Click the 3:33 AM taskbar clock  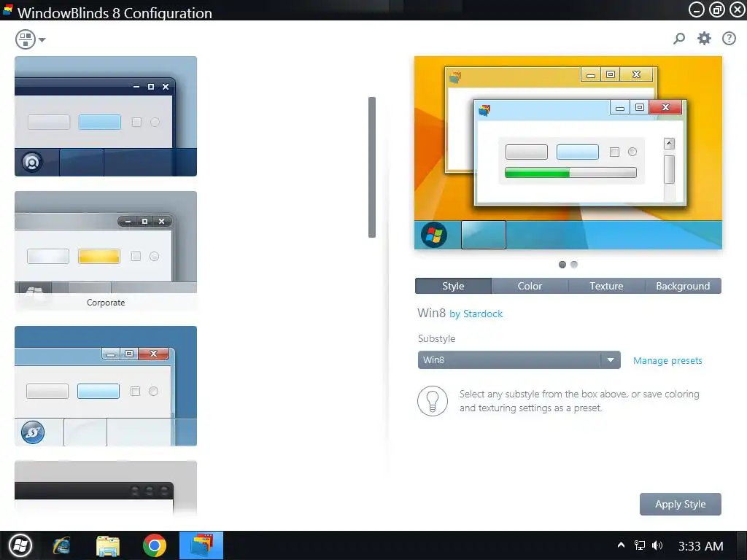701,545
